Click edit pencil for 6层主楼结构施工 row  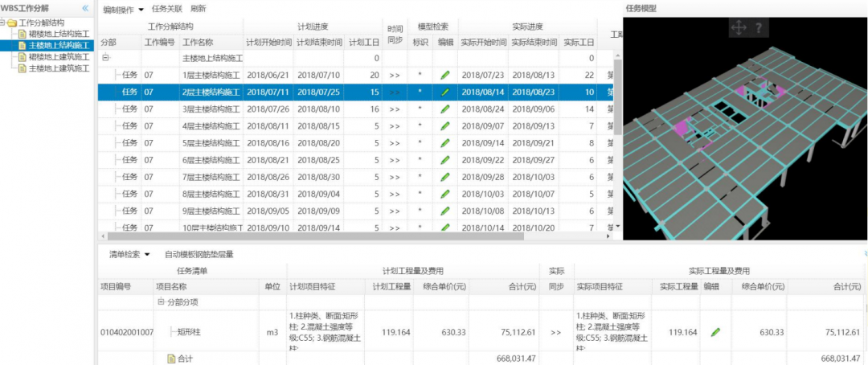[445, 160]
